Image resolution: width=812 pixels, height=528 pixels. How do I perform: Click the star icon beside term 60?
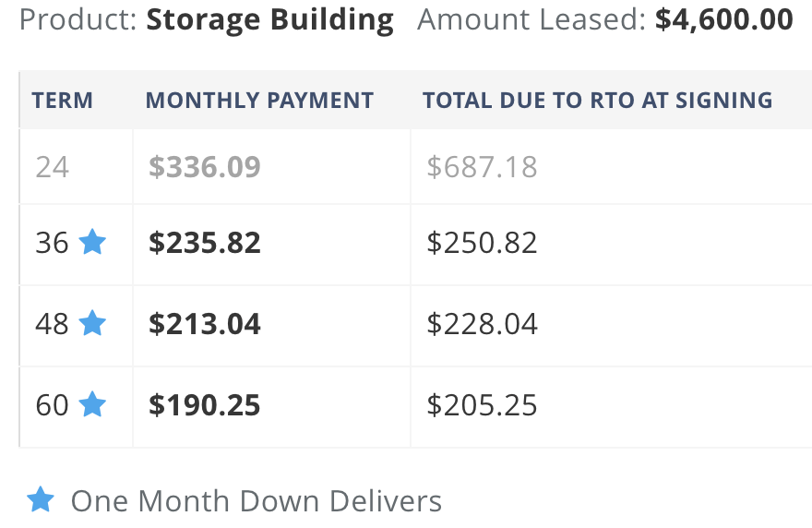pyautogui.click(x=92, y=404)
